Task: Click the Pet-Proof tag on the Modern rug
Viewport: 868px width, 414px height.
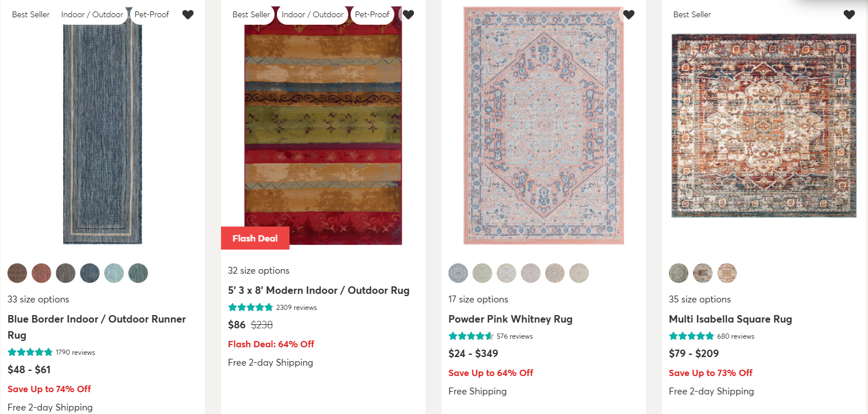Action: click(x=372, y=14)
